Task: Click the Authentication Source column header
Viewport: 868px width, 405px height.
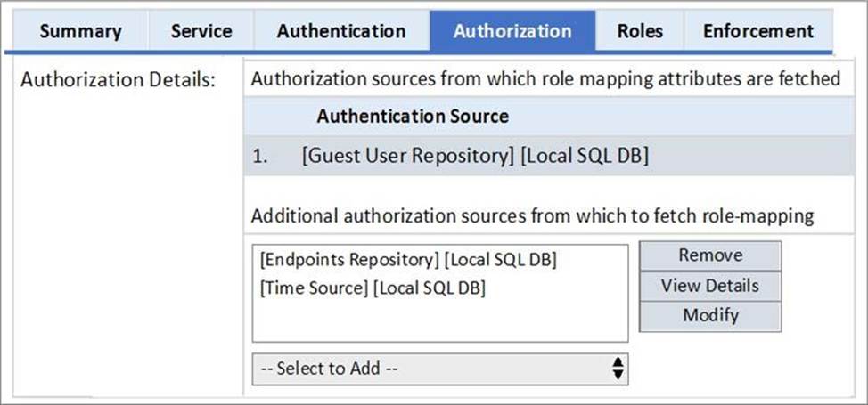Action: pyautogui.click(x=412, y=117)
